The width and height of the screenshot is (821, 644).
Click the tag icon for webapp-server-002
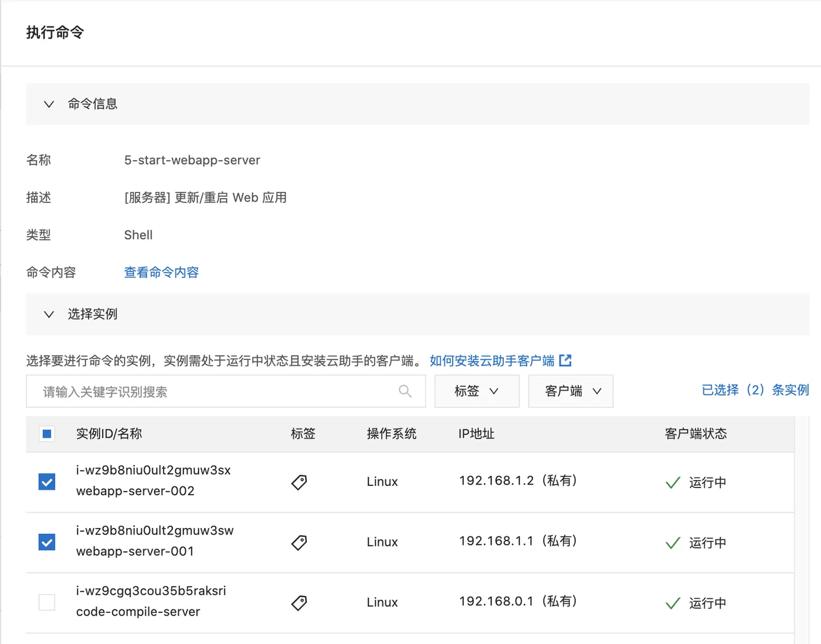[299, 482]
